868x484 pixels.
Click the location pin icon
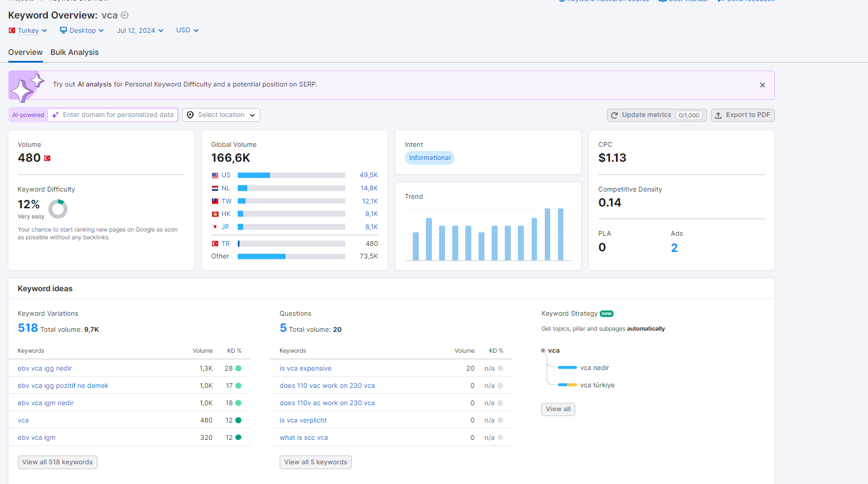(190, 115)
